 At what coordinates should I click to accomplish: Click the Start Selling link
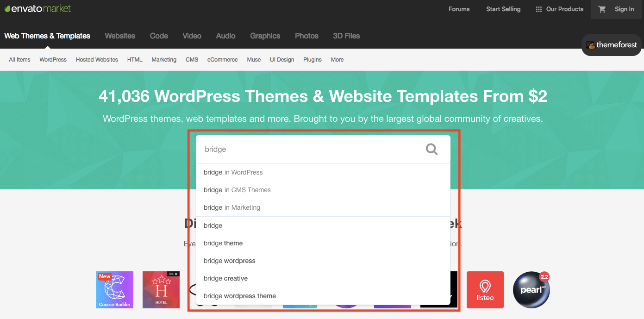(503, 9)
